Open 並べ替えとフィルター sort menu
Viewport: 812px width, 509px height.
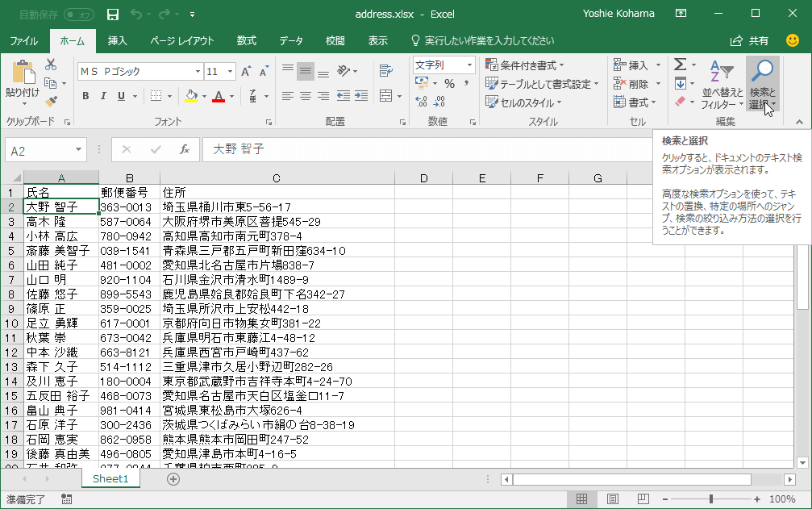(722, 85)
